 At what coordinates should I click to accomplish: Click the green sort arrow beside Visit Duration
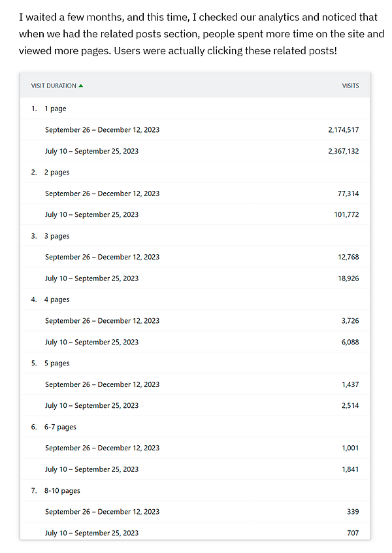coord(81,86)
